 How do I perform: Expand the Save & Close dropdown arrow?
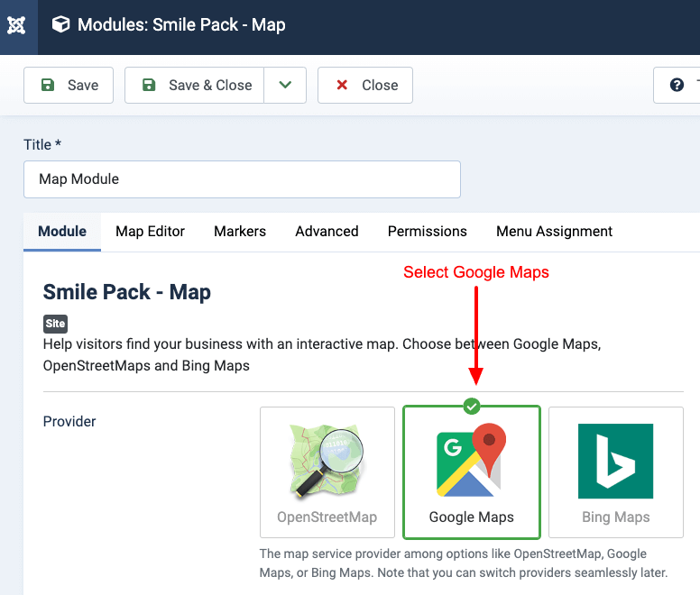pos(285,85)
